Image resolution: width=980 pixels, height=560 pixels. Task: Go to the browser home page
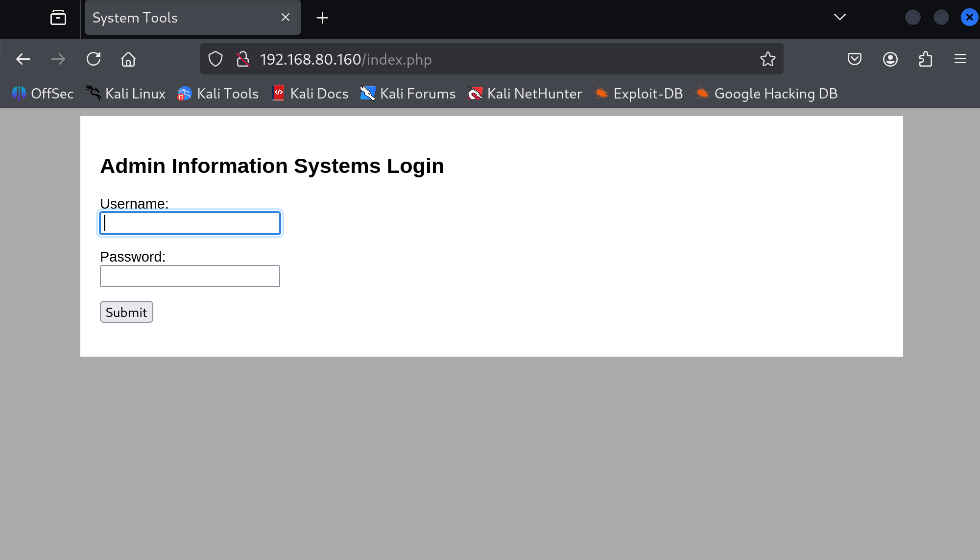(x=128, y=59)
